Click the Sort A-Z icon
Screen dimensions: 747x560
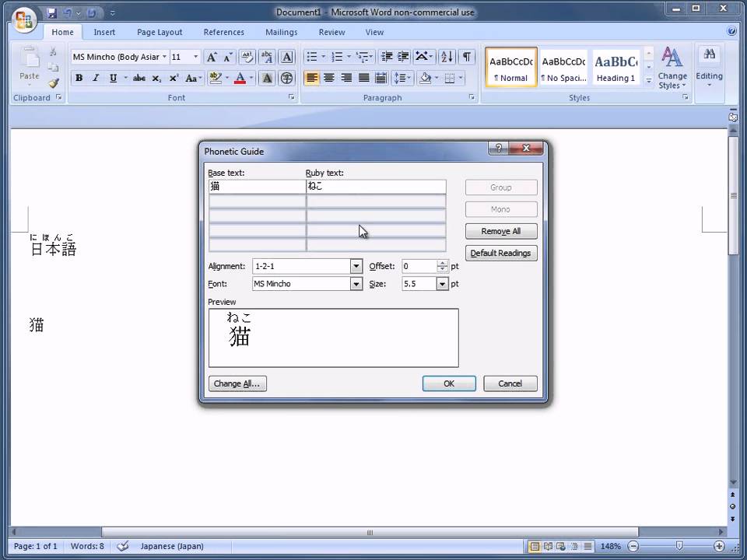point(447,57)
